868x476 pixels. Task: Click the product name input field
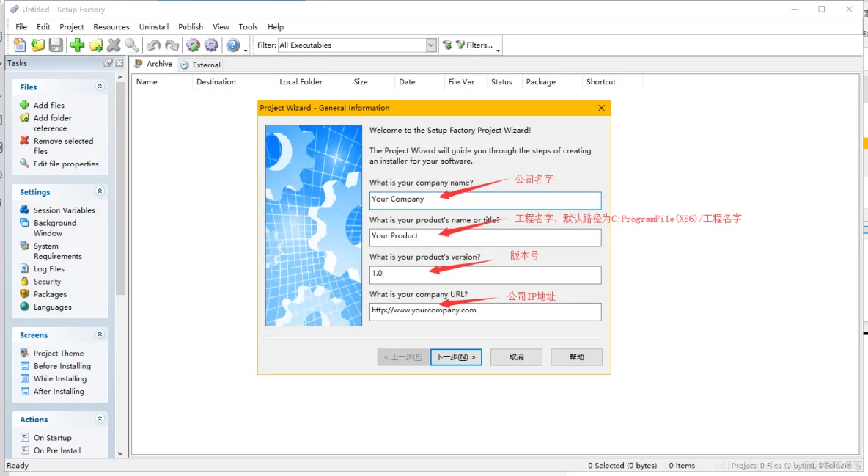pyautogui.click(x=485, y=237)
